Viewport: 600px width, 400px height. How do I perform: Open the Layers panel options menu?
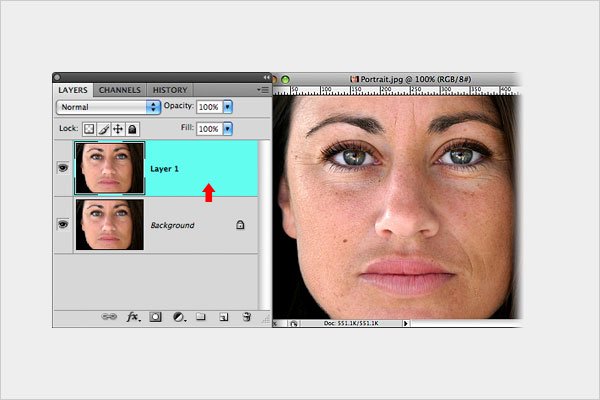coord(263,90)
